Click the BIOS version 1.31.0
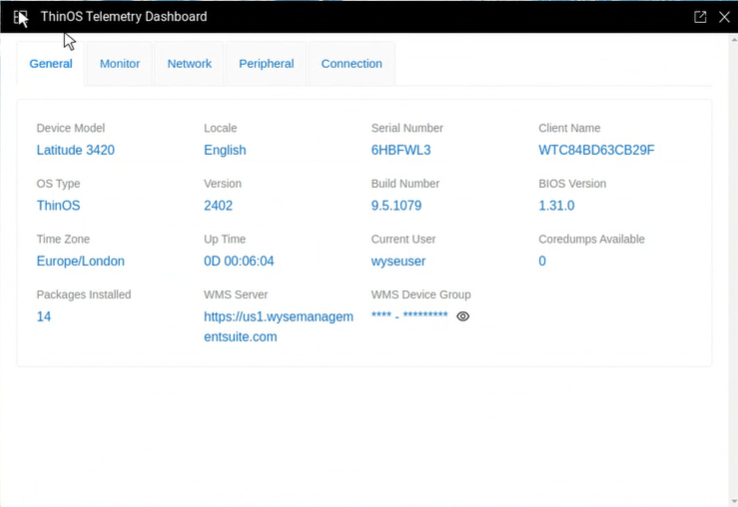This screenshot has width=738, height=507. click(x=556, y=206)
